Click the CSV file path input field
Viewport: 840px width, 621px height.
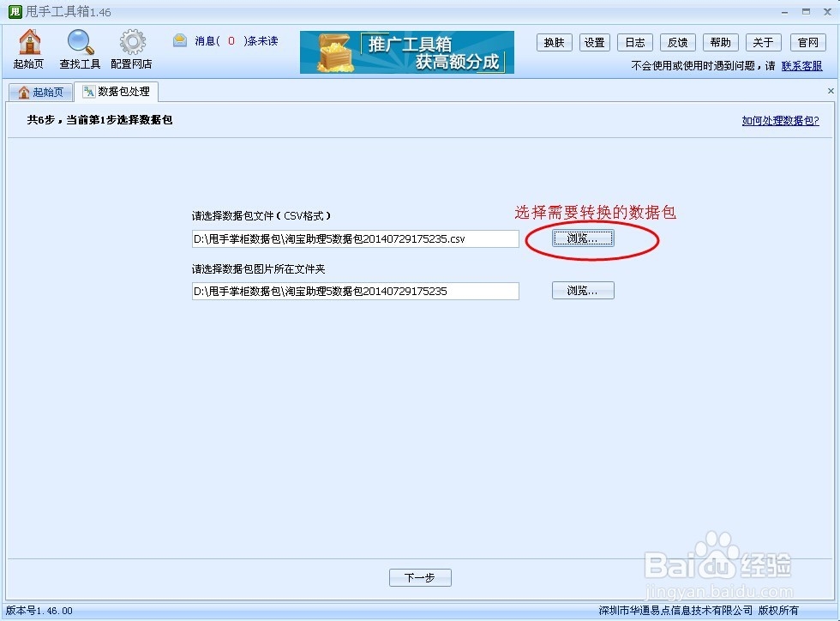point(355,238)
